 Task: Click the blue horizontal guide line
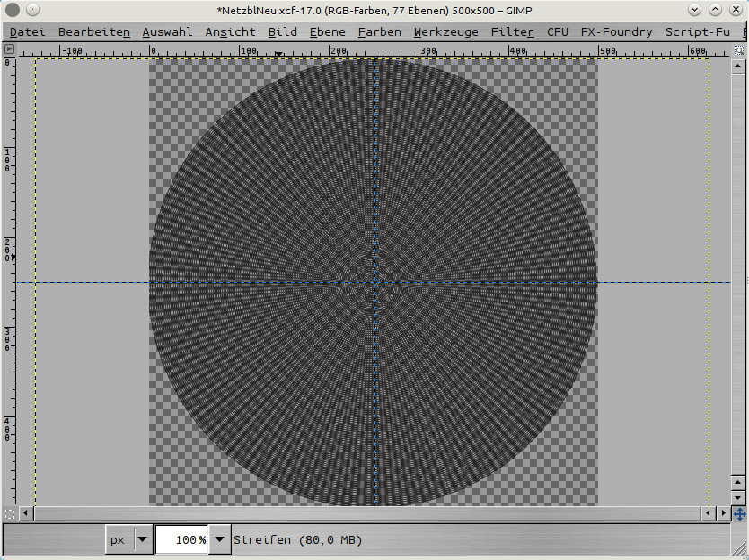90,282
